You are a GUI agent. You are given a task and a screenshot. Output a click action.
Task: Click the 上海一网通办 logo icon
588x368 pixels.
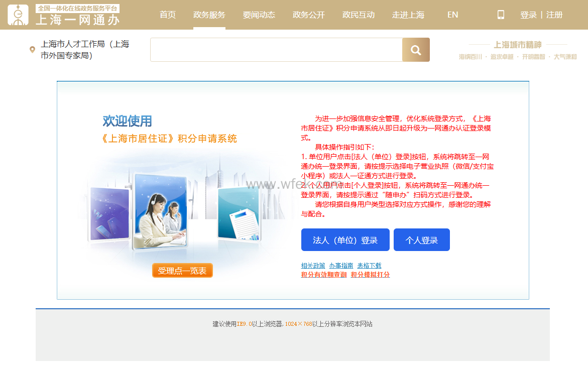point(18,15)
